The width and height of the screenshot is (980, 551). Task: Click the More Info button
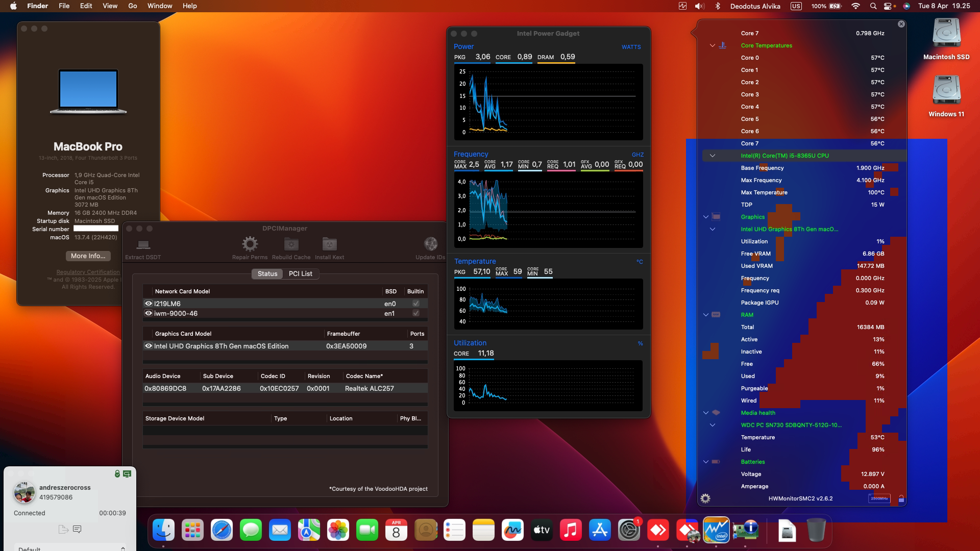pyautogui.click(x=87, y=256)
